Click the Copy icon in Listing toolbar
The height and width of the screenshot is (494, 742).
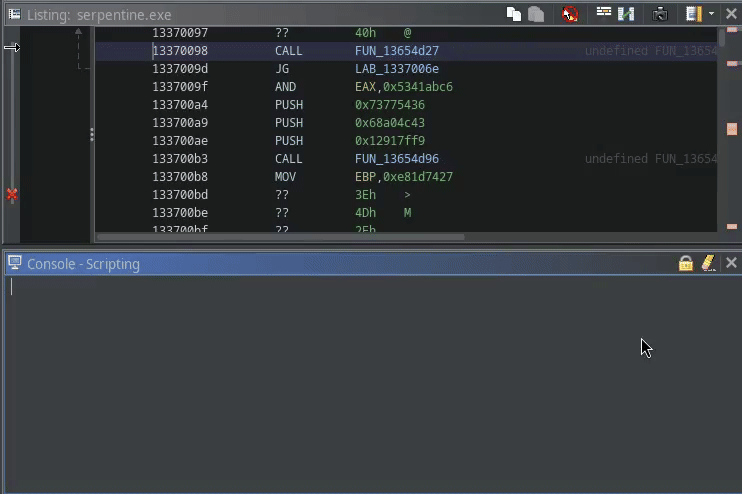(x=514, y=14)
